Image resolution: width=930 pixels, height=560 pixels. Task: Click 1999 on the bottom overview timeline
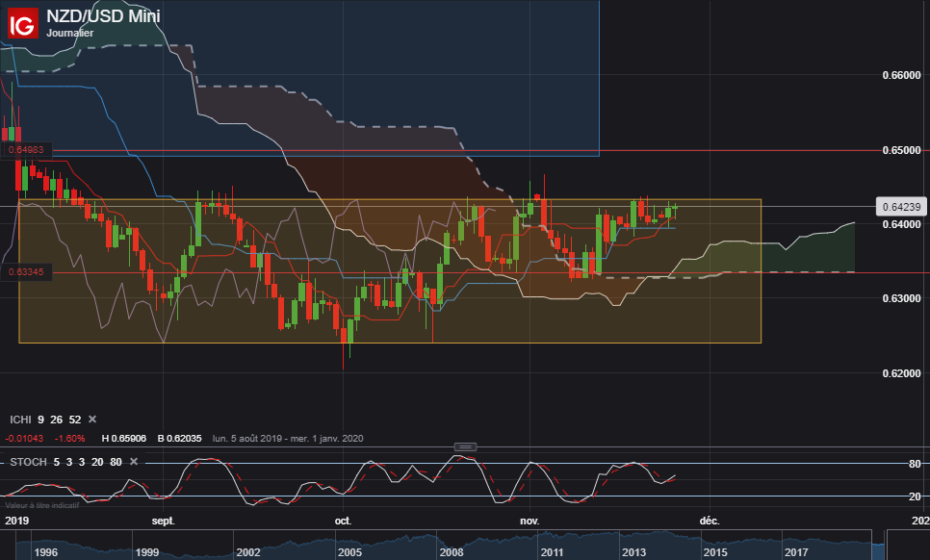coord(146,552)
